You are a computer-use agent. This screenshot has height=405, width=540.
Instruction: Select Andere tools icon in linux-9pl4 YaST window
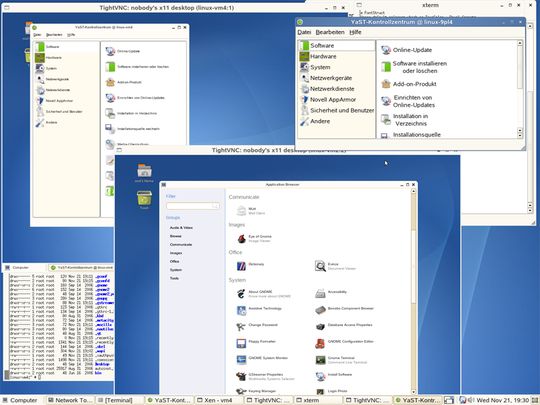pos(304,121)
